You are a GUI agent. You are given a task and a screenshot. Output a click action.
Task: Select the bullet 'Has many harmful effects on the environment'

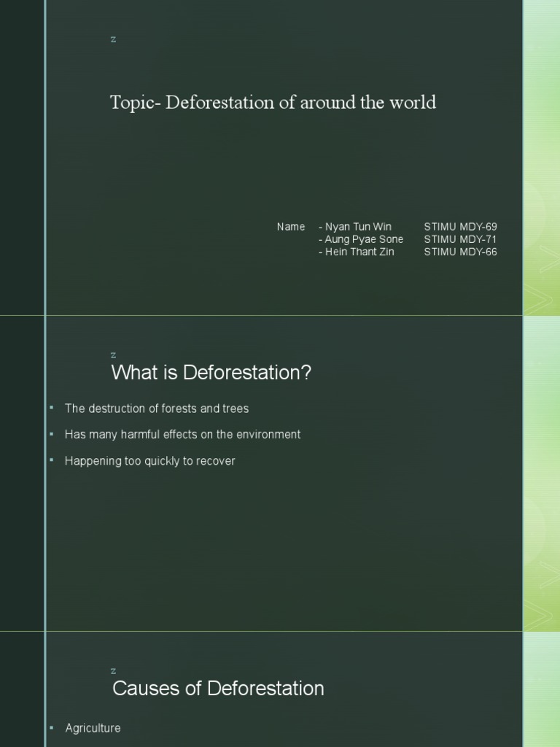pyautogui.click(x=182, y=435)
